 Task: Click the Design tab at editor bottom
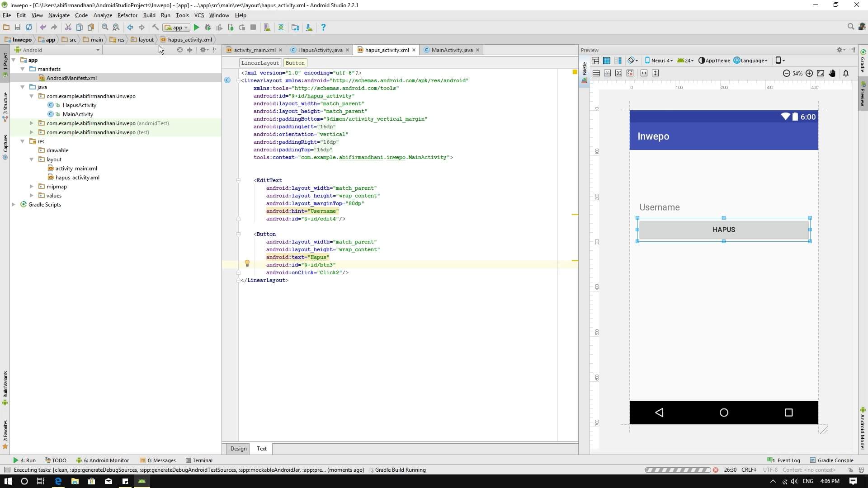(x=238, y=449)
